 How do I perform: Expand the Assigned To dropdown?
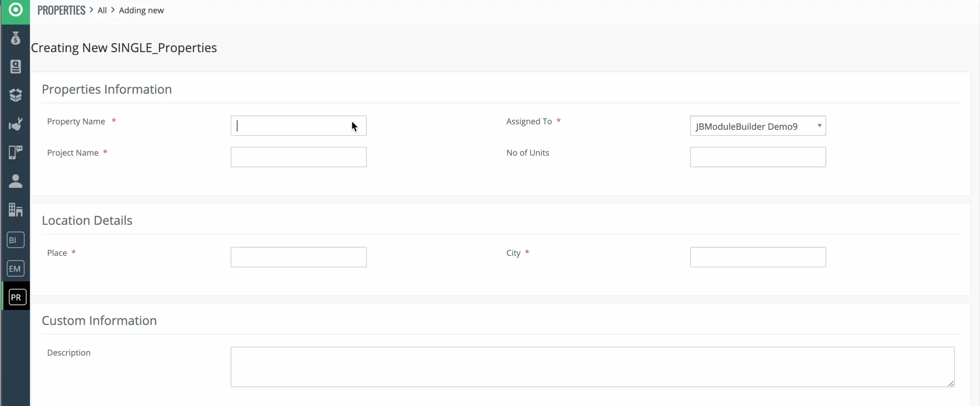coord(757,126)
